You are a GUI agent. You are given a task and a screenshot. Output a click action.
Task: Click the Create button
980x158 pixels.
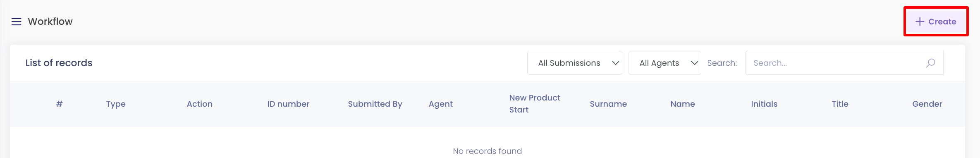(x=936, y=22)
